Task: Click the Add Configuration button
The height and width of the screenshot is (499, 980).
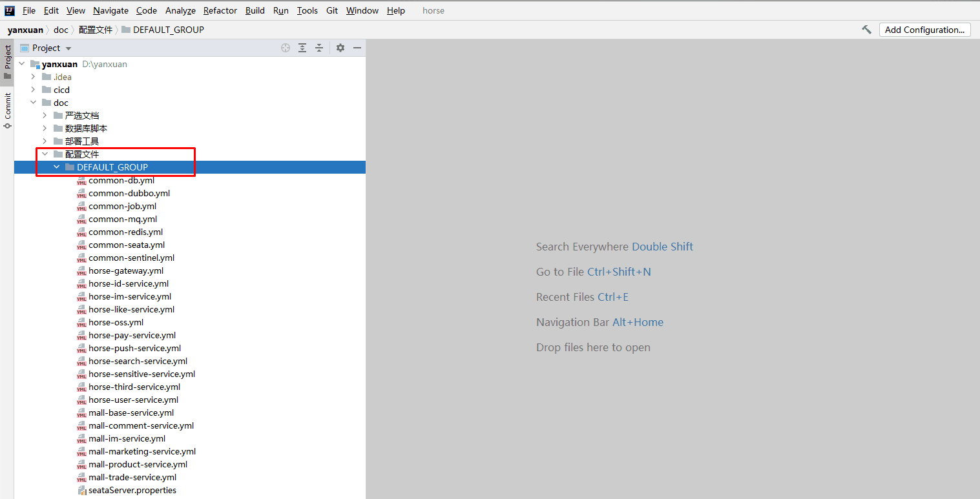Action: 924,30
